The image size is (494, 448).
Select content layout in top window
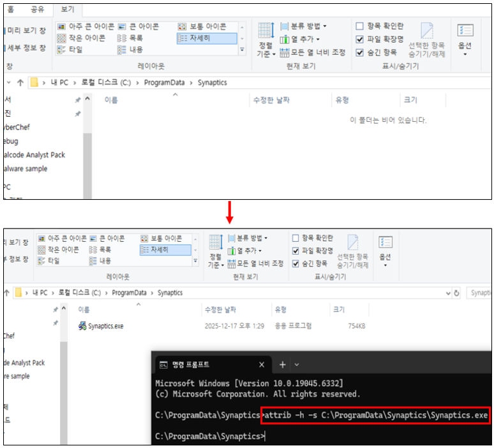point(130,50)
